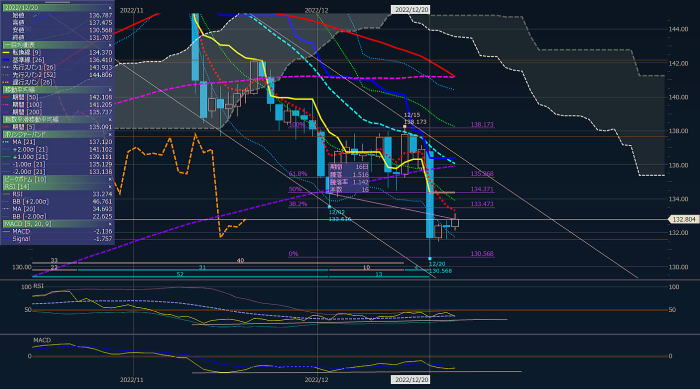Close the 2022/12/20 price info section
Viewport: 700px width, 389px height.
110,8
